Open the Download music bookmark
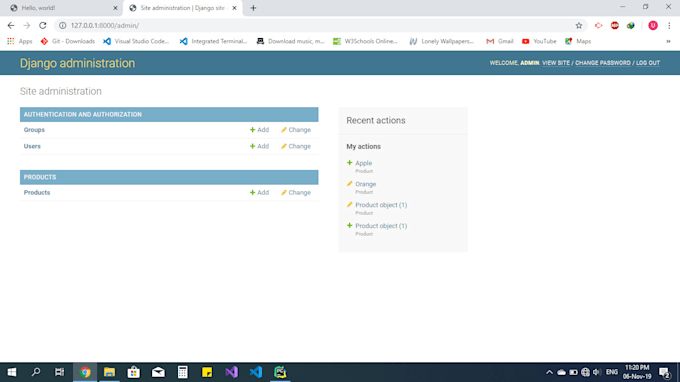 (x=291, y=41)
